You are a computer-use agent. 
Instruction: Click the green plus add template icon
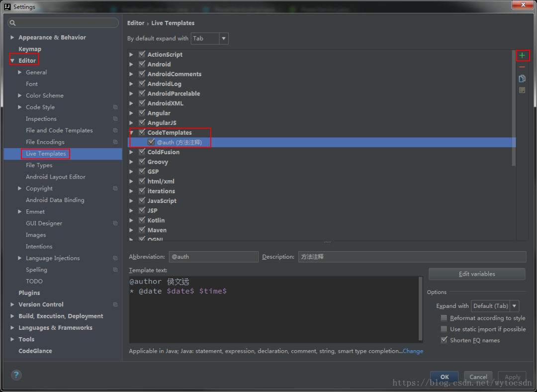click(x=522, y=55)
